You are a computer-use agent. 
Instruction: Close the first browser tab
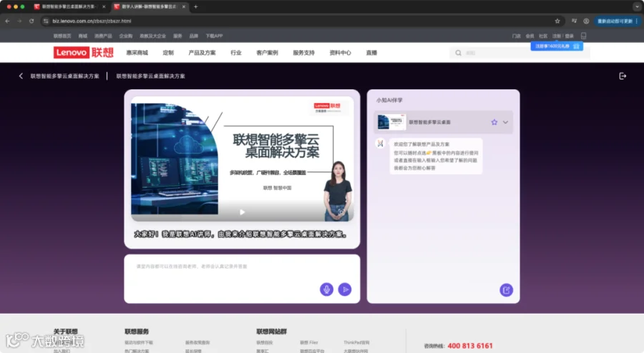(x=104, y=6)
